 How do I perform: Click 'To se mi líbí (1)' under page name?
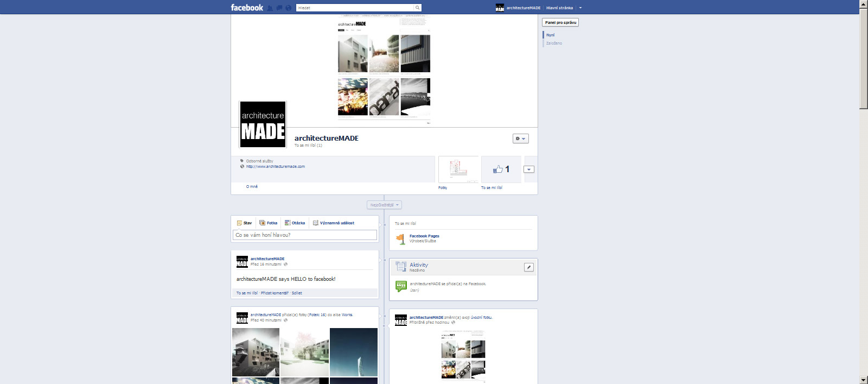[308, 146]
